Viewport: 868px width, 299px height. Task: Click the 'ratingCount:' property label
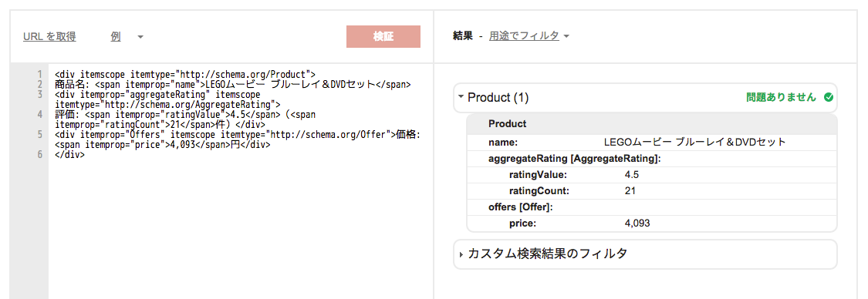click(x=539, y=191)
